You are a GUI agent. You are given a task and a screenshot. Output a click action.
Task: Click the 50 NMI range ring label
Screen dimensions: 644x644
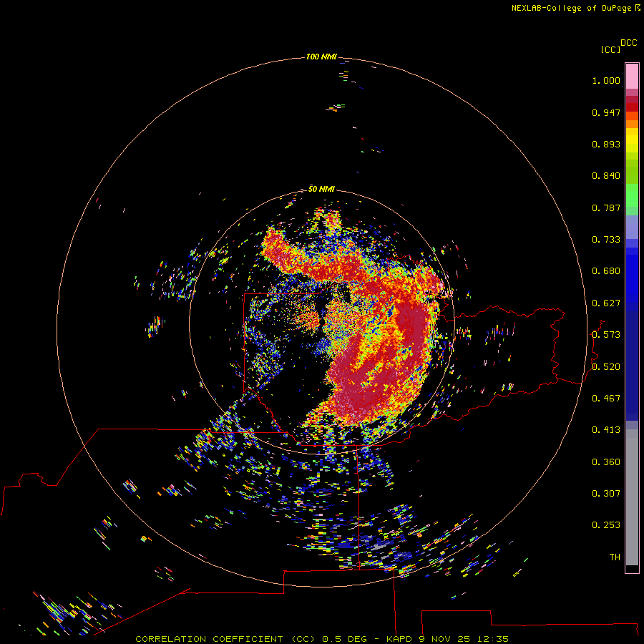coord(321,189)
